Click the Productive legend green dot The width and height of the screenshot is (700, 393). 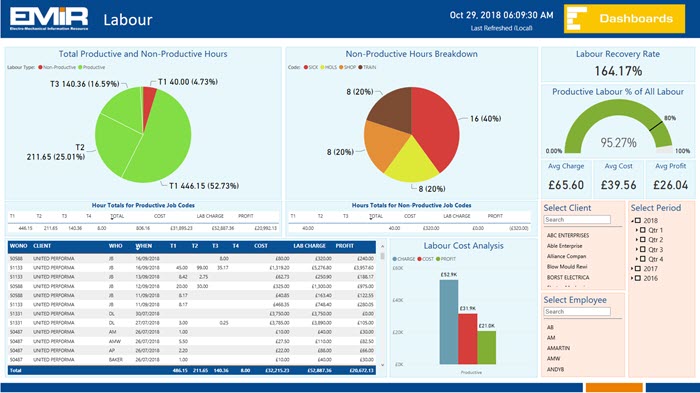click(x=80, y=67)
